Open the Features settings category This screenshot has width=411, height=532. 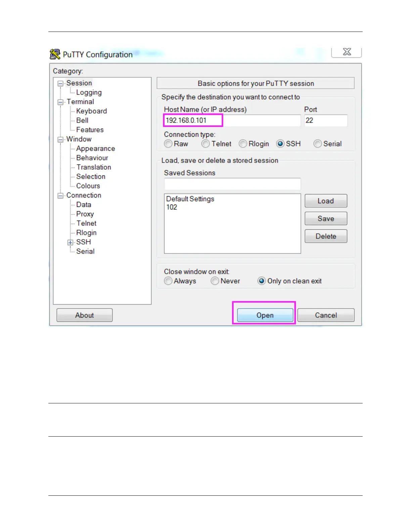pos(90,130)
